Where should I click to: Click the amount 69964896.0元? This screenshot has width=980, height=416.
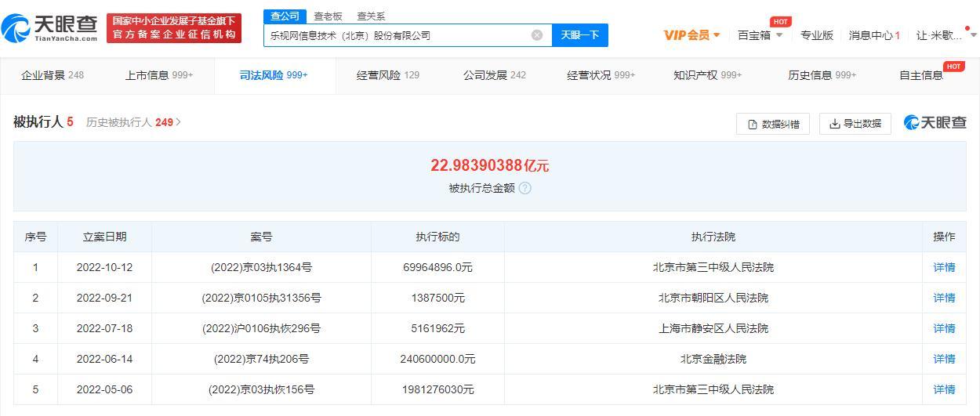(x=437, y=267)
